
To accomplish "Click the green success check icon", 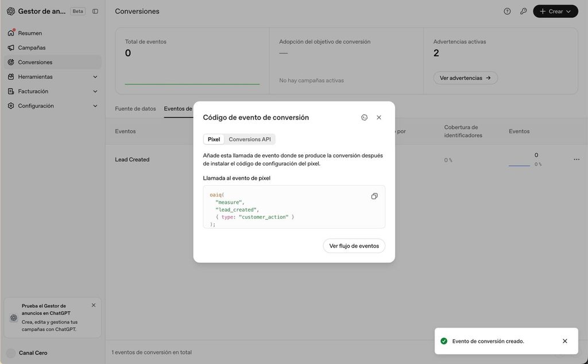I will point(444,341).
